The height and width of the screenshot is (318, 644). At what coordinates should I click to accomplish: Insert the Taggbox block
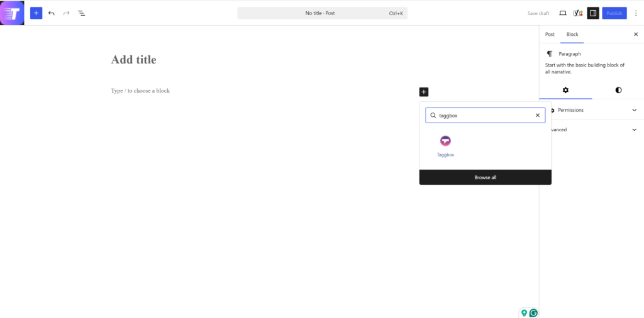click(445, 146)
